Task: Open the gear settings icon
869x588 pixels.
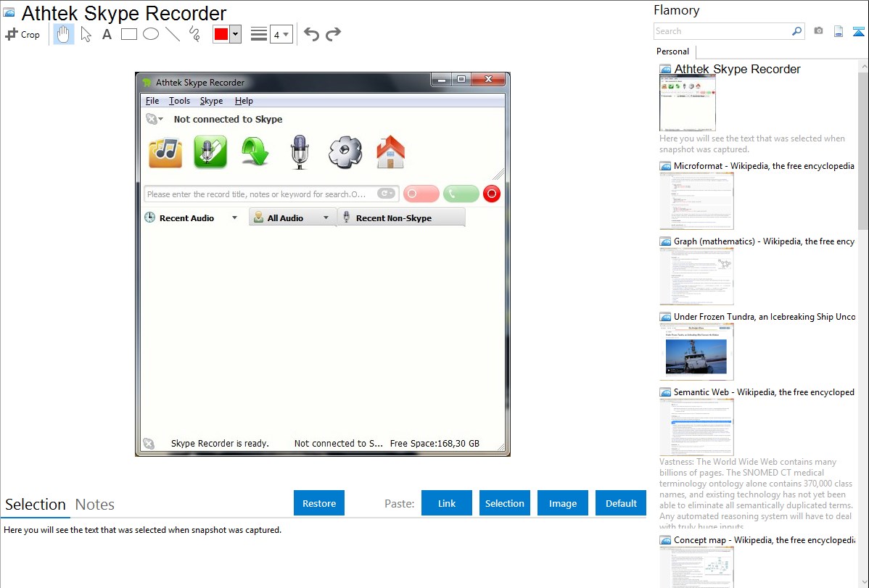Action: point(345,152)
